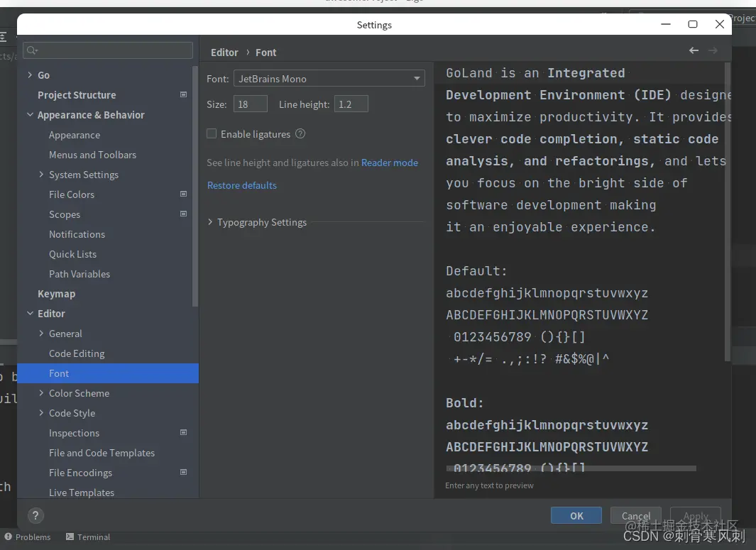Go back with the left arrow icon
Viewport: 756px width, 550px height.
(x=694, y=50)
